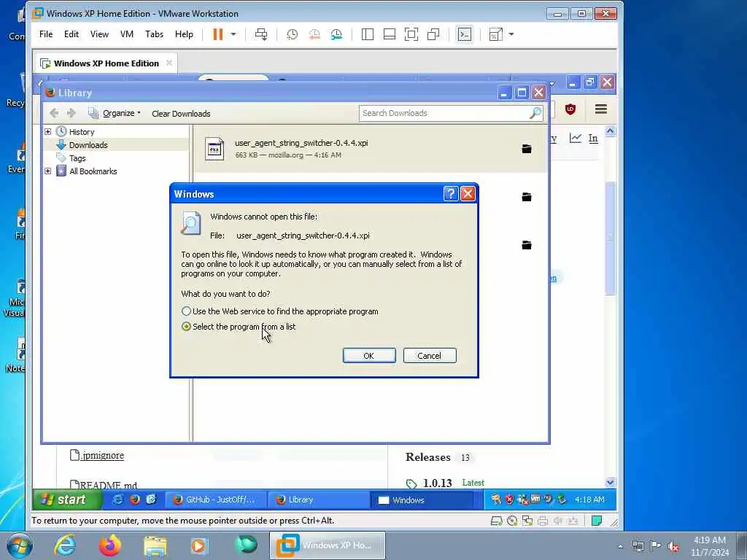Click the Insights graph icon on GitHub page
The width and height of the screenshot is (747, 560).
pyautogui.click(x=576, y=138)
